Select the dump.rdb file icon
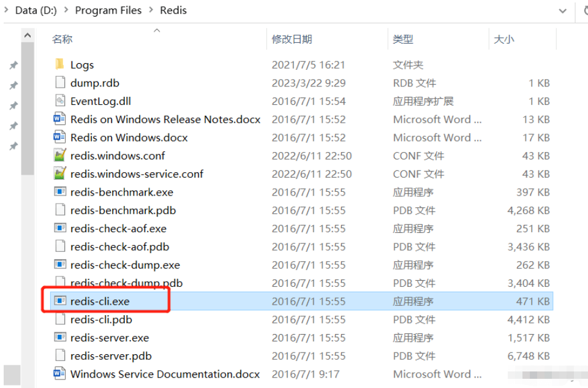The image size is (588, 388). [59, 83]
